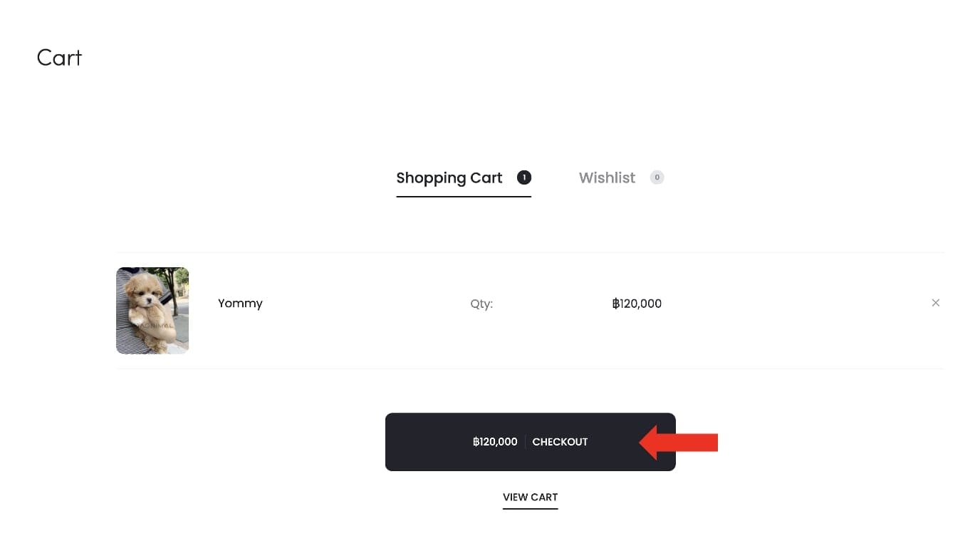Click the Yommy product name

tap(240, 304)
